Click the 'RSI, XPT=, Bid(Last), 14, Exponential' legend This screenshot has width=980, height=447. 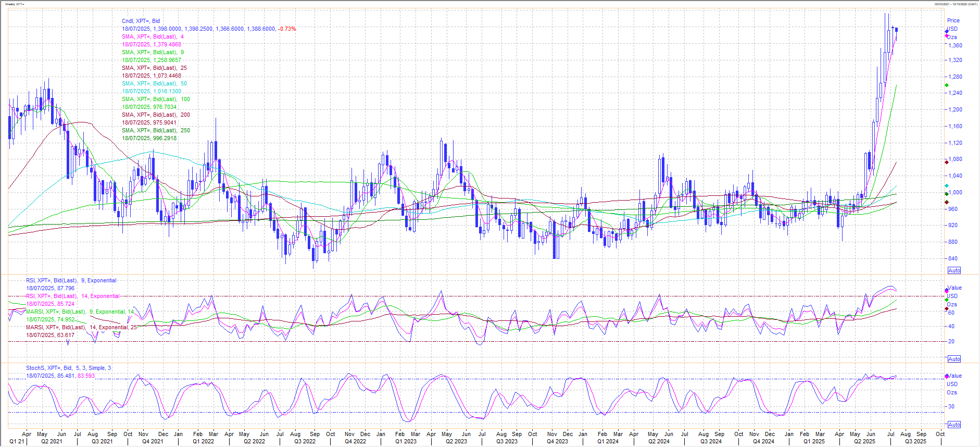click(x=73, y=296)
